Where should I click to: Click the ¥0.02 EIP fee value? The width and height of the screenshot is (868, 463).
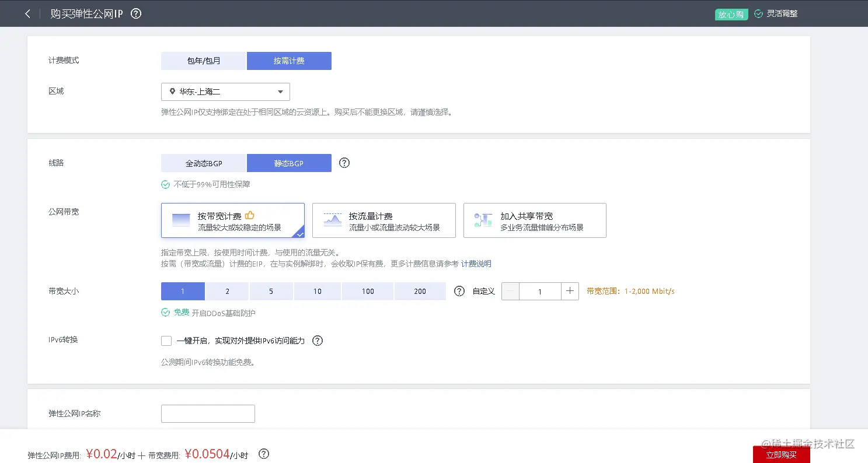(x=102, y=454)
